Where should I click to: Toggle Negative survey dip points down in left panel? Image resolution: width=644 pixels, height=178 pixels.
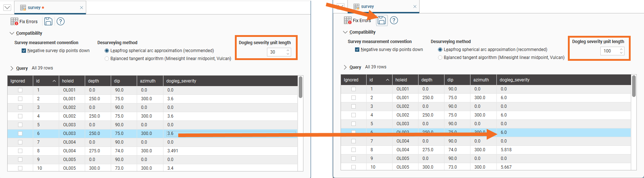pyautogui.click(x=24, y=51)
